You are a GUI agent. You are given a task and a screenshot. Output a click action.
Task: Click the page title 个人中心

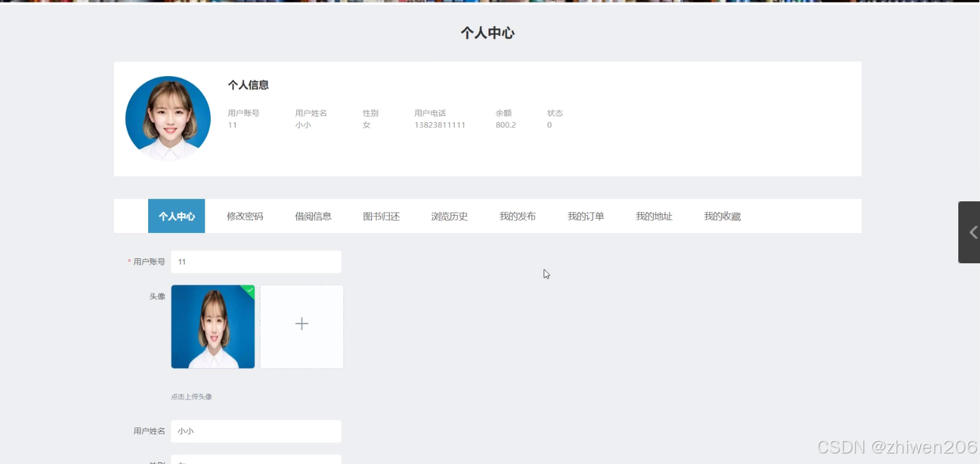(x=488, y=33)
